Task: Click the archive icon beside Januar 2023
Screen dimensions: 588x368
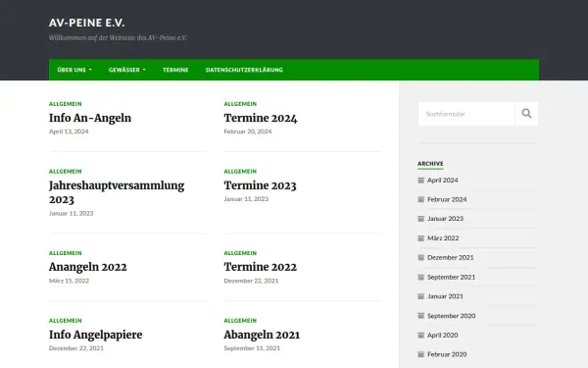Action: point(420,219)
